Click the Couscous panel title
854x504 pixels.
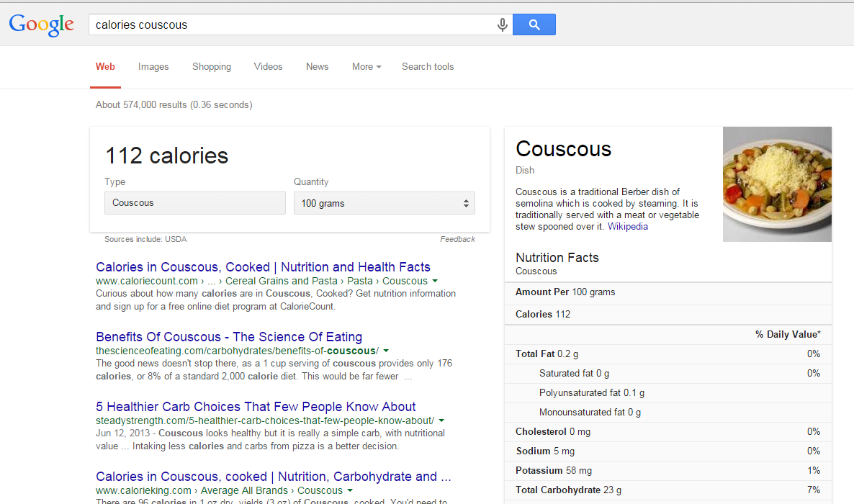pyautogui.click(x=563, y=149)
